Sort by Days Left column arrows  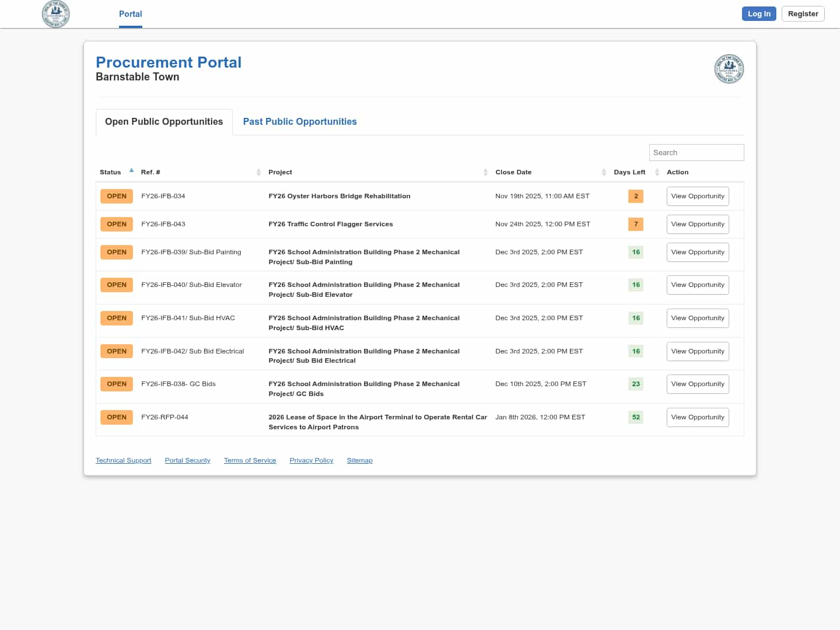[x=657, y=172]
